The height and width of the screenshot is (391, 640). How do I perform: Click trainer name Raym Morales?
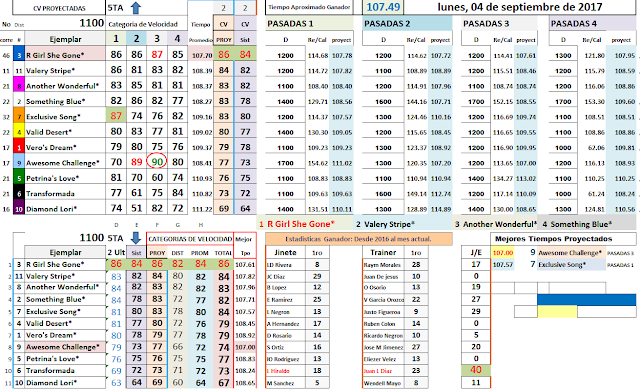tap(382, 265)
